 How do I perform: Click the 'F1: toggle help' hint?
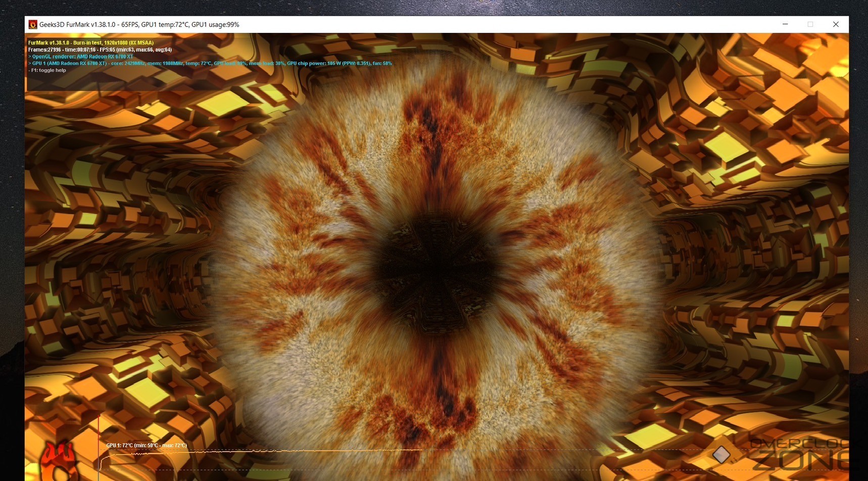click(47, 70)
